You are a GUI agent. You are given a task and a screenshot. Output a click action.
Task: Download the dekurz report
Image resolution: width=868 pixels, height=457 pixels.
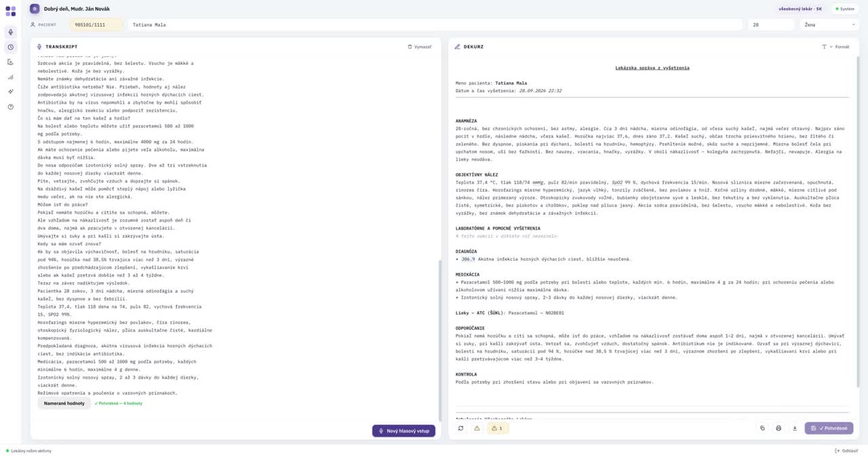[x=794, y=429]
